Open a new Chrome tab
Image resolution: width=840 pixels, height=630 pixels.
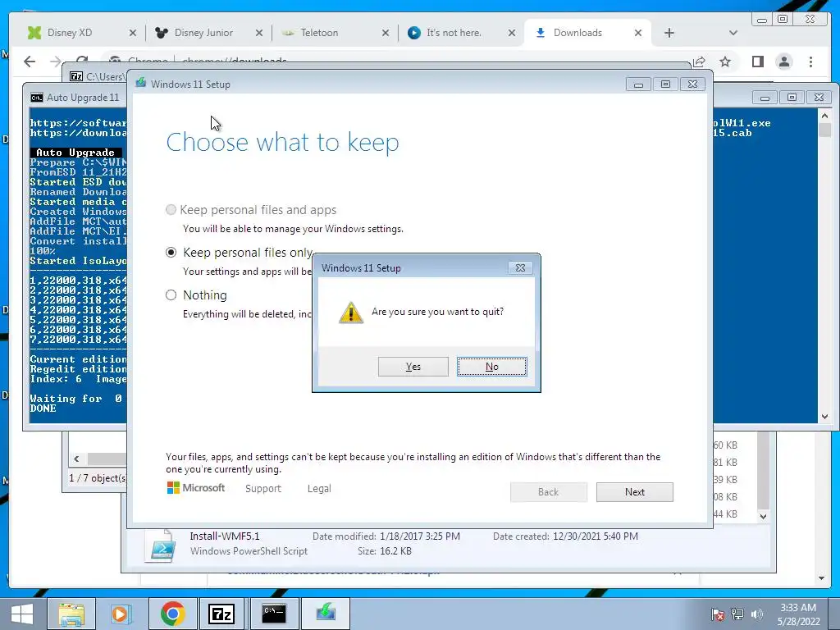coord(669,33)
